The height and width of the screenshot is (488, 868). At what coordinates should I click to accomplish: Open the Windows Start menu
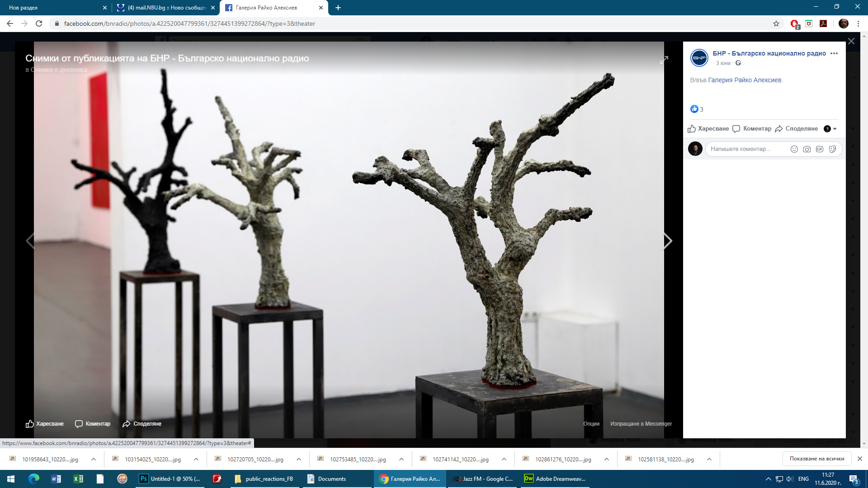click(x=11, y=479)
